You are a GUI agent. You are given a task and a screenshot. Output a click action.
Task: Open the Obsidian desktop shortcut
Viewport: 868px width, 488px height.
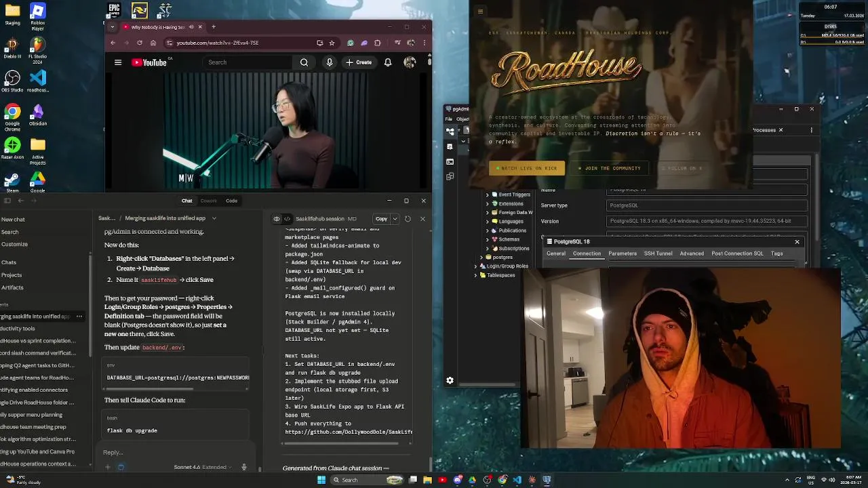pyautogui.click(x=37, y=116)
